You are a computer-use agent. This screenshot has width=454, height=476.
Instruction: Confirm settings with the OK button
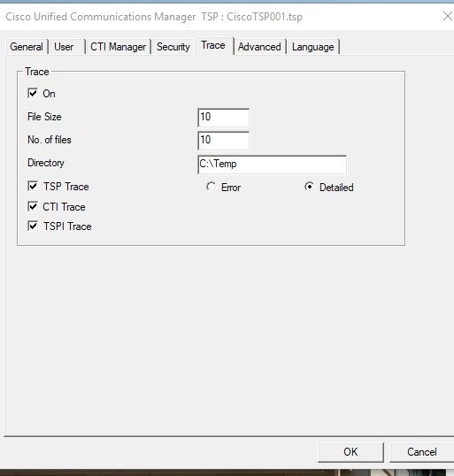(350, 452)
